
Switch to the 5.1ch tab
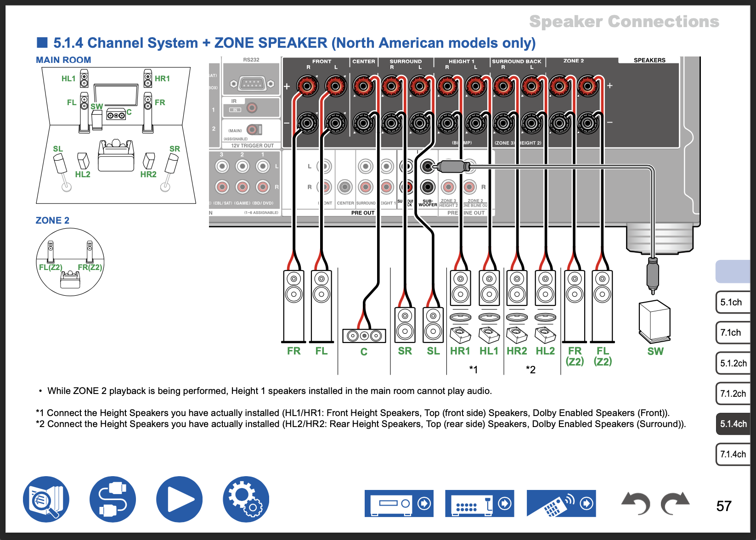(x=732, y=303)
